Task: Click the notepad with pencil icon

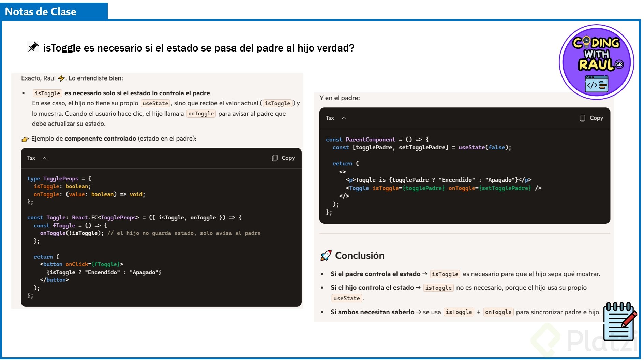Action: click(620, 321)
